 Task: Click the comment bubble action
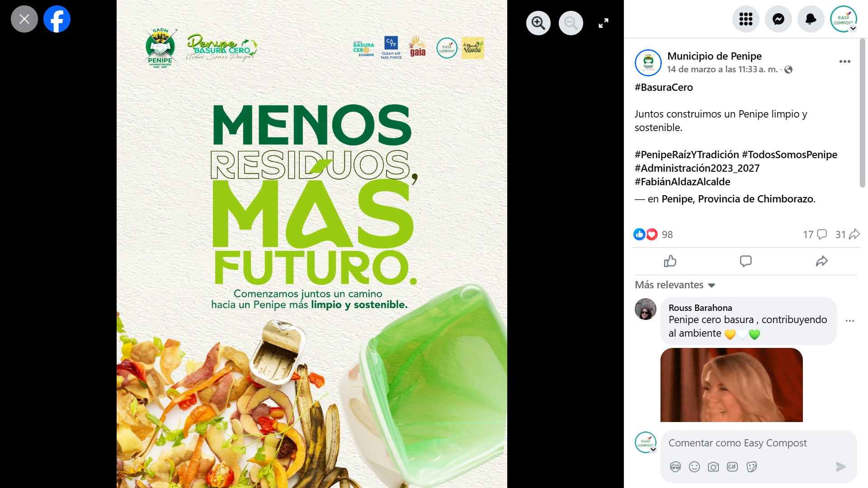coord(746,261)
